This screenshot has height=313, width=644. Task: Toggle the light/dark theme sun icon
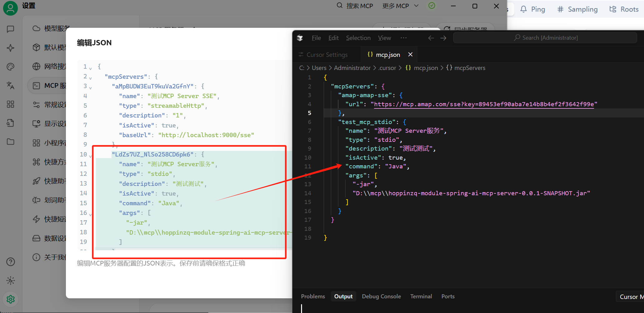point(10,281)
